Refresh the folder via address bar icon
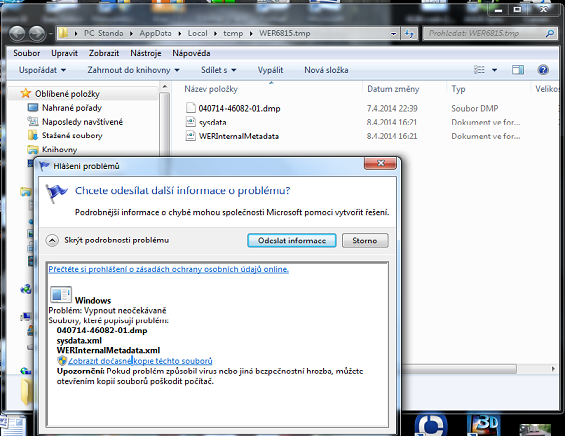The width and height of the screenshot is (565, 436). (x=409, y=34)
